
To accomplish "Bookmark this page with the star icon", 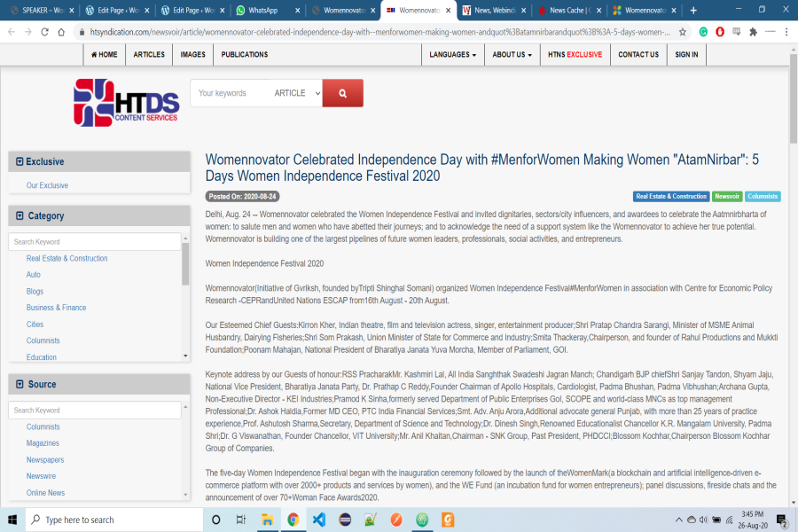I will (683, 32).
